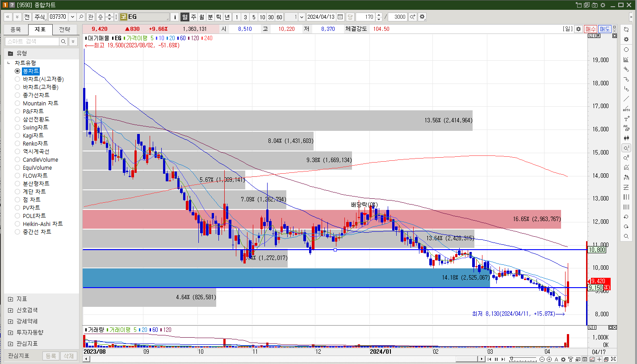Select the 분 (minute) period button
Image resolution: width=637 pixels, height=364 pixels.
click(210, 17)
